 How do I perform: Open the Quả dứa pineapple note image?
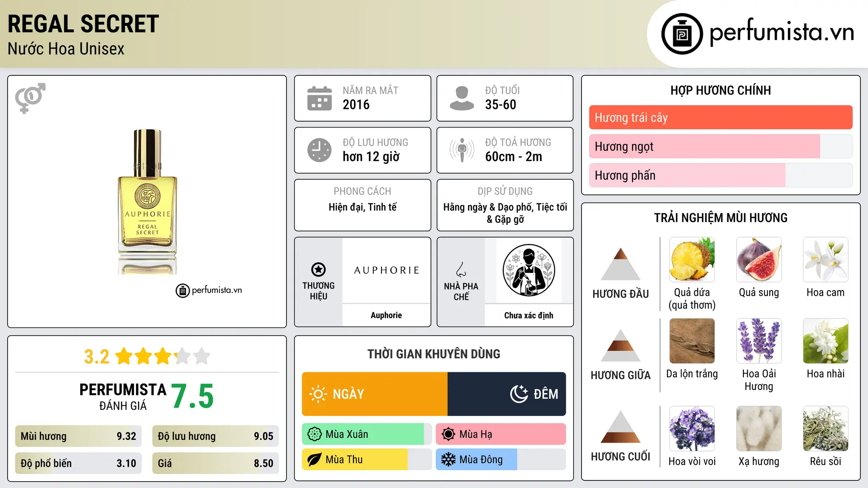692,260
